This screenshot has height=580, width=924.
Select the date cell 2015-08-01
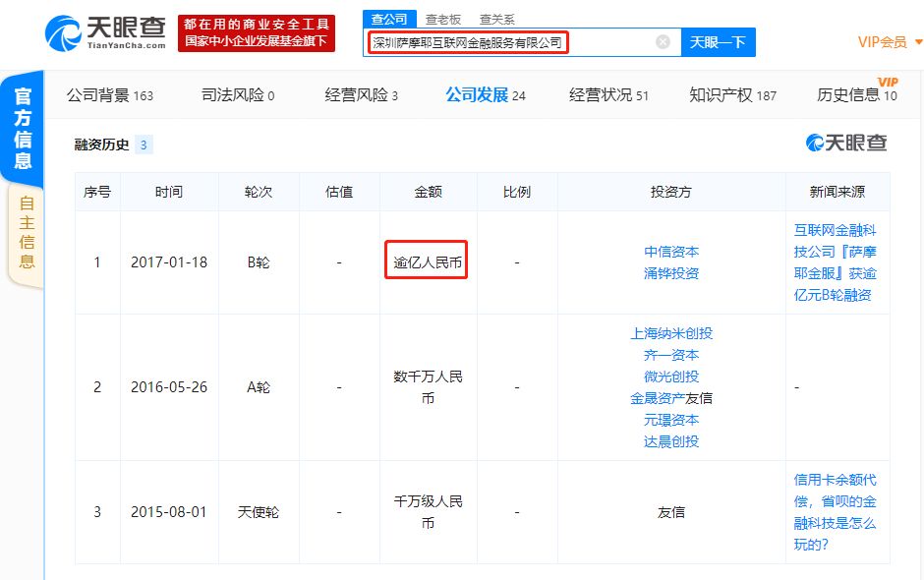point(169,512)
